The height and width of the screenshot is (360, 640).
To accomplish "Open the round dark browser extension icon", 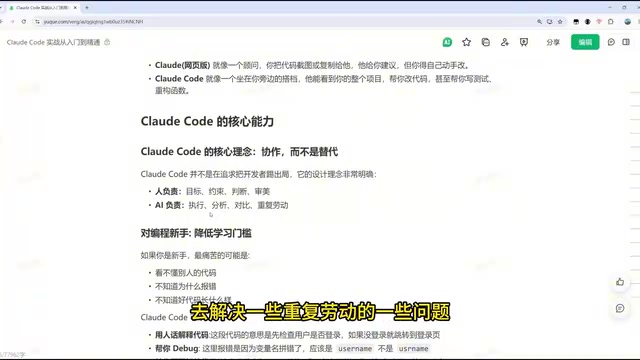I will (587, 22).
